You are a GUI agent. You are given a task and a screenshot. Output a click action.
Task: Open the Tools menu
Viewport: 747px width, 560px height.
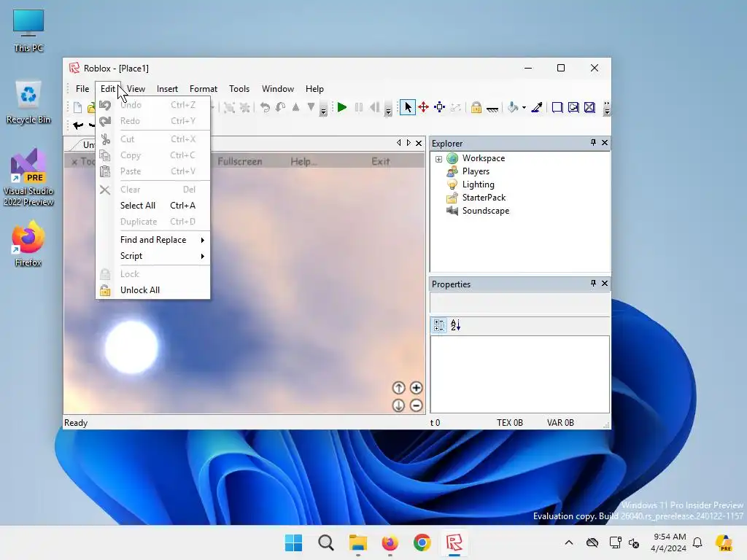[x=239, y=89]
